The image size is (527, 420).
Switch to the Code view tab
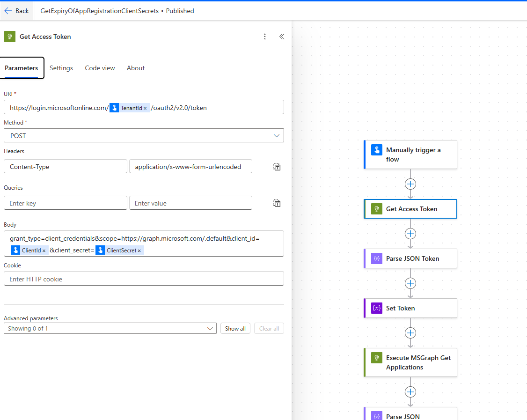(100, 68)
